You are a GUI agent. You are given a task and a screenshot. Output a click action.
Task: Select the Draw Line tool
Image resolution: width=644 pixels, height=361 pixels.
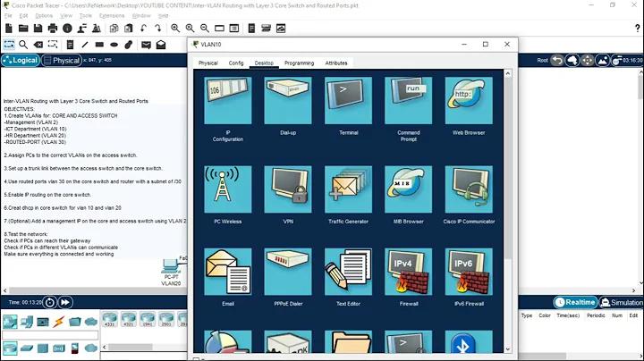coord(85,45)
